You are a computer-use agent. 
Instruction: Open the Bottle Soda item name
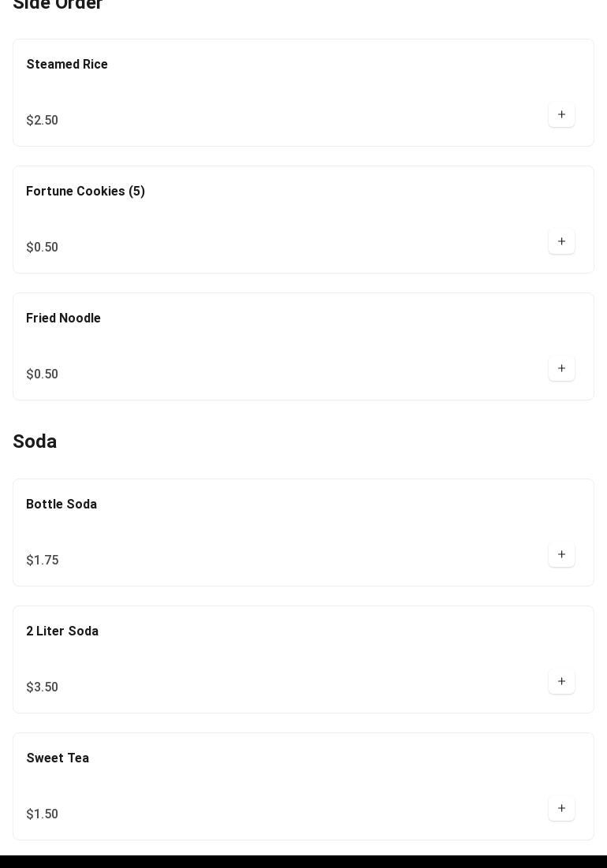tap(61, 505)
